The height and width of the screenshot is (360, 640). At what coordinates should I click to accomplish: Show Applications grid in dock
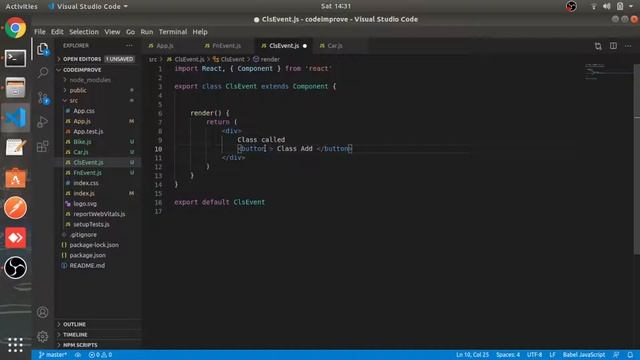coord(16,344)
